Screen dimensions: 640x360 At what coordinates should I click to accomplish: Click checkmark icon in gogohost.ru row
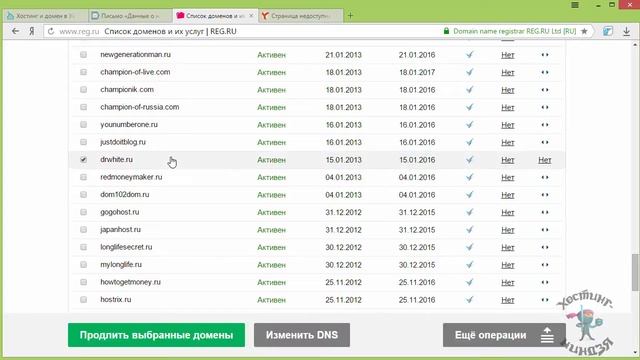tap(469, 212)
